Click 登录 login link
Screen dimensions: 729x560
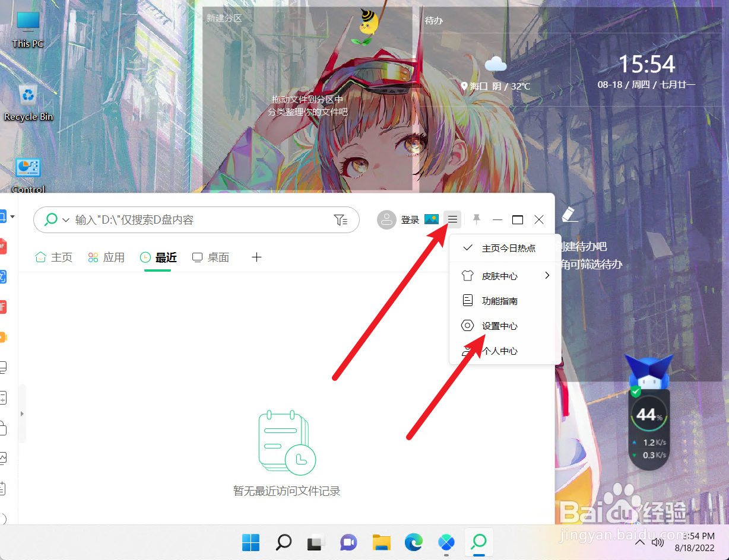(x=410, y=219)
